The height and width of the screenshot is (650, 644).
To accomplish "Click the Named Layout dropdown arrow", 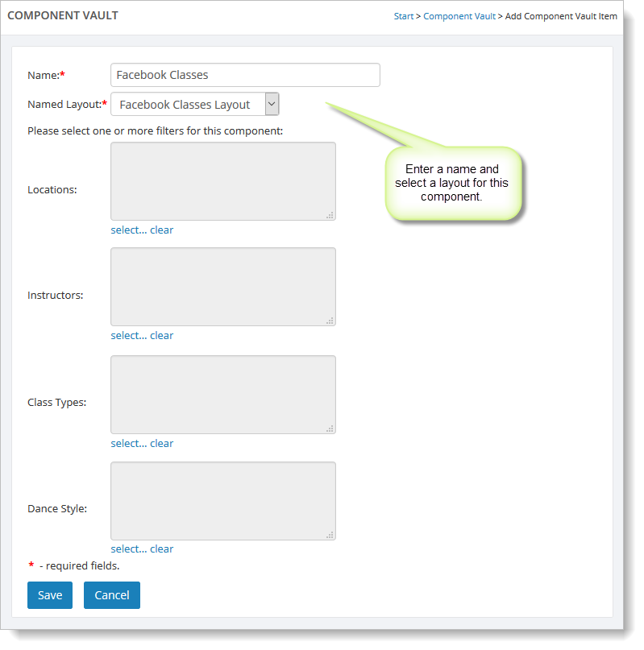I will pos(272,104).
